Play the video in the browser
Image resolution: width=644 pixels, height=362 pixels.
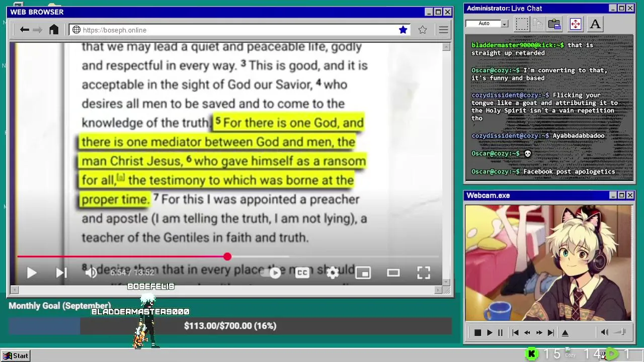[x=31, y=273]
